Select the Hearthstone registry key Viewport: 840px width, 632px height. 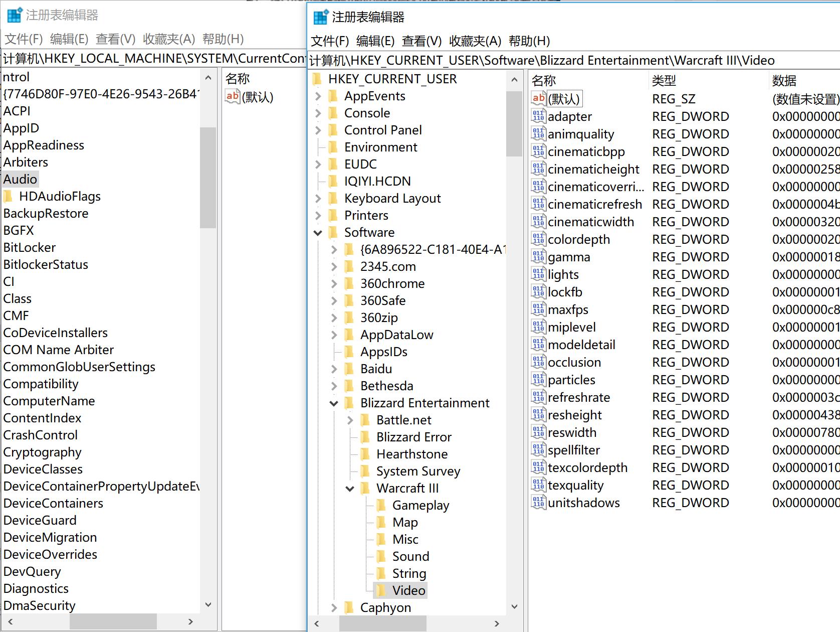click(x=411, y=454)
